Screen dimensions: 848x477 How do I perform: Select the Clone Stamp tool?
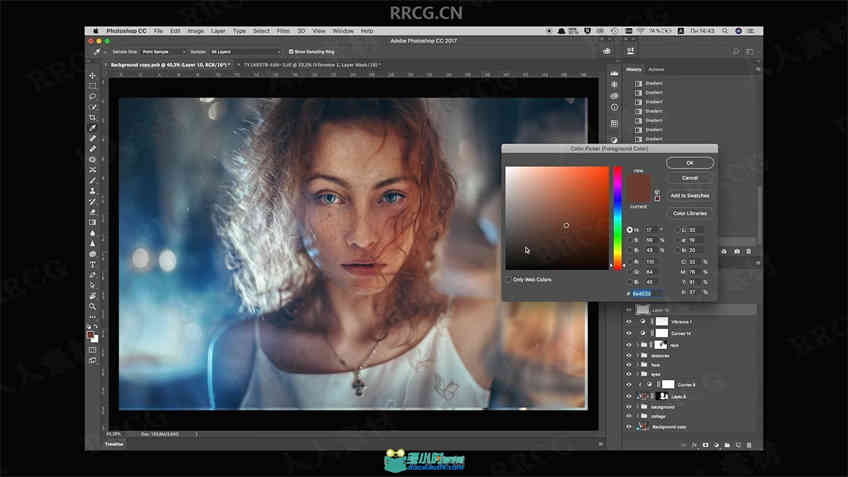(92, 191)
